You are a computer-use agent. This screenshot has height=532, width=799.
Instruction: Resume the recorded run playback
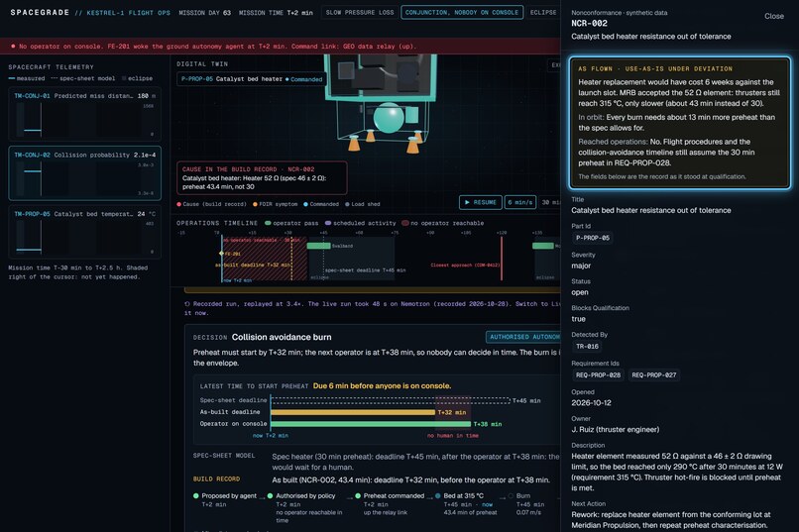480,203
